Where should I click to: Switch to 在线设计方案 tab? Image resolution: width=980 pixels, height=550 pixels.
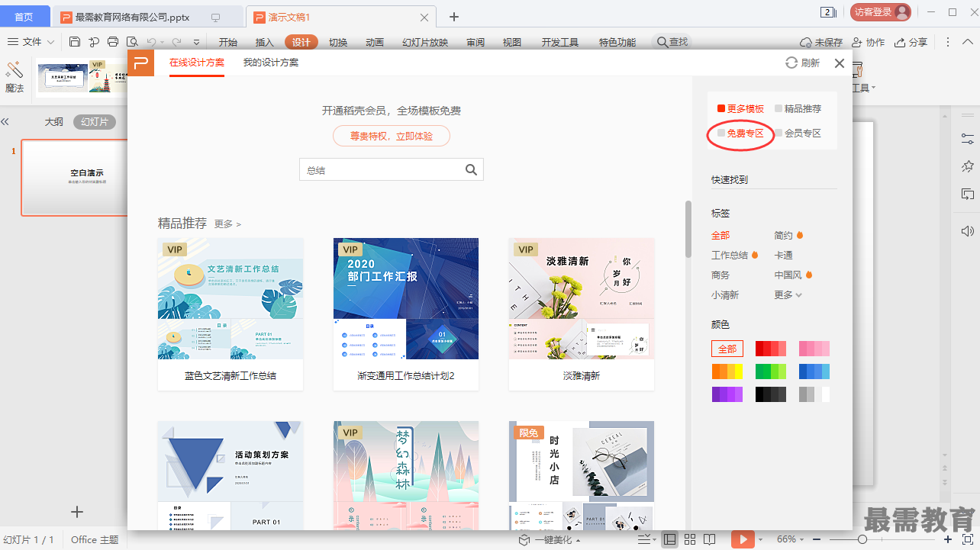(197, 63)
